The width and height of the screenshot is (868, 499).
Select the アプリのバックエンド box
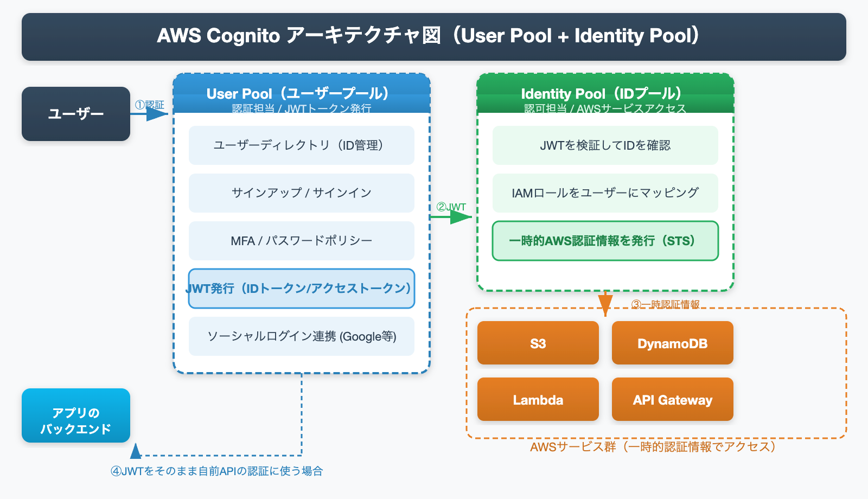click(75, 416)
